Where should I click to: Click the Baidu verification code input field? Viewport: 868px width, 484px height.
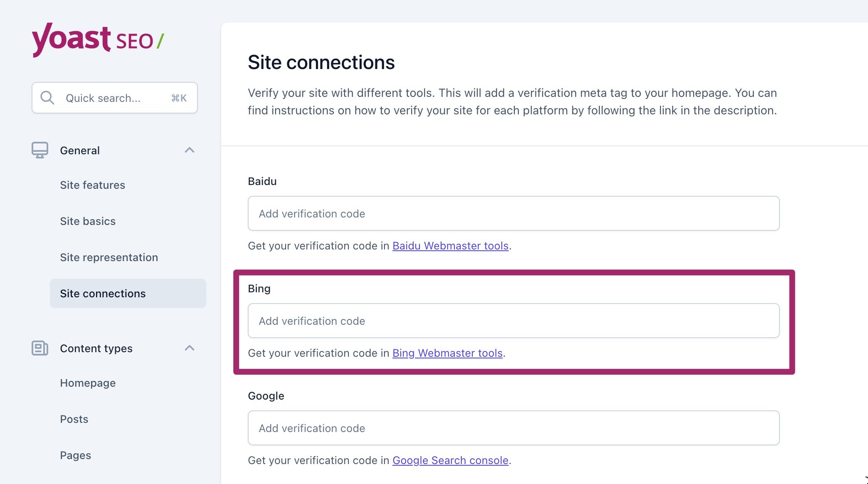click(513, 213)
